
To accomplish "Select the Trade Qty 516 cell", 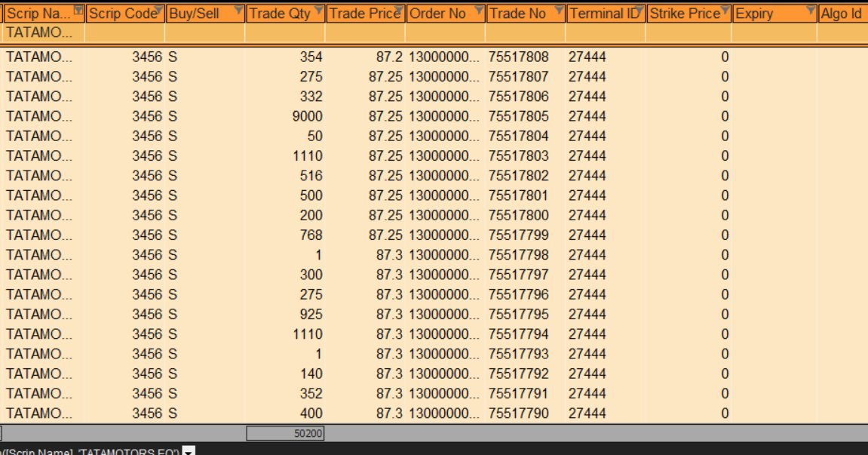I will [x=285, y=176].
